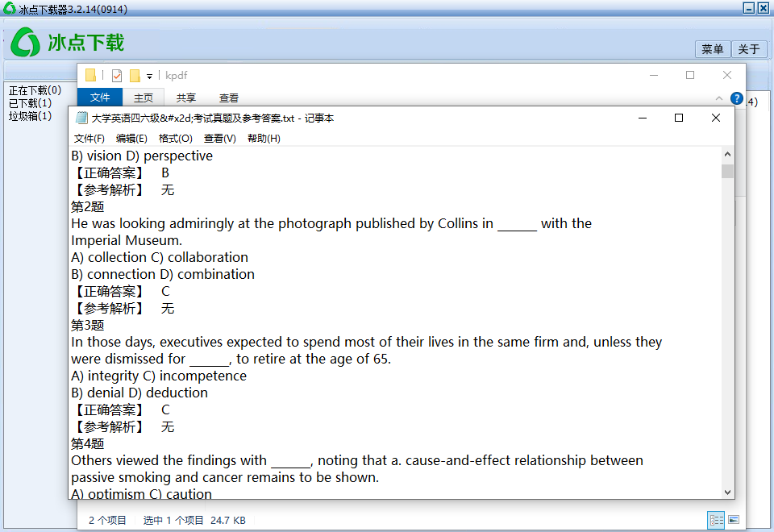Click the Explorer help question mark icon

(x=736, y=98)
